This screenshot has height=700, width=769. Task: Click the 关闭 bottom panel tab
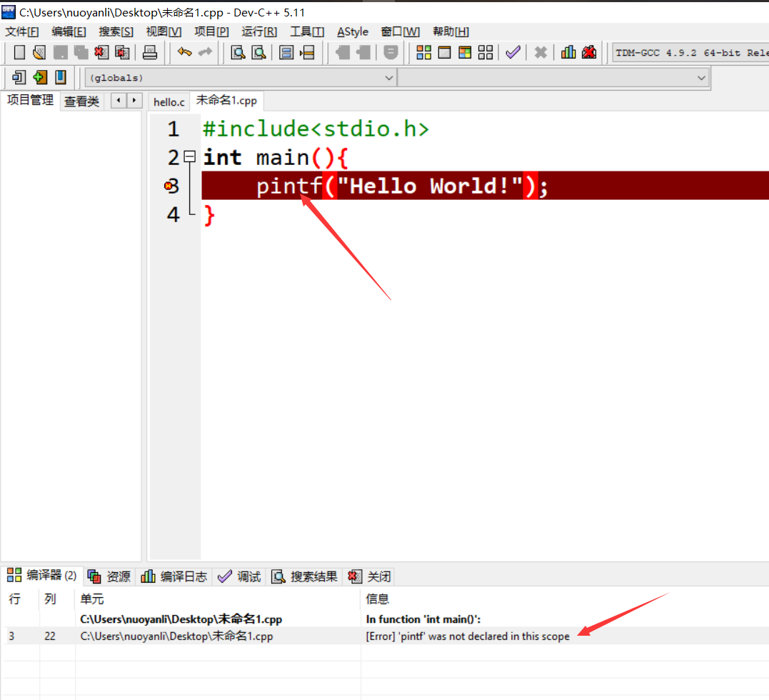369,576
